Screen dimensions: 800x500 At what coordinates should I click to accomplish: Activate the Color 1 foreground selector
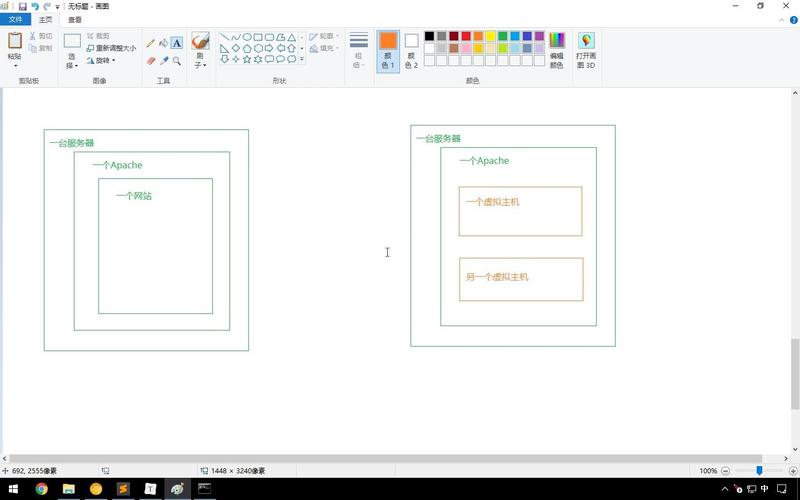click(x=388, y=50)
